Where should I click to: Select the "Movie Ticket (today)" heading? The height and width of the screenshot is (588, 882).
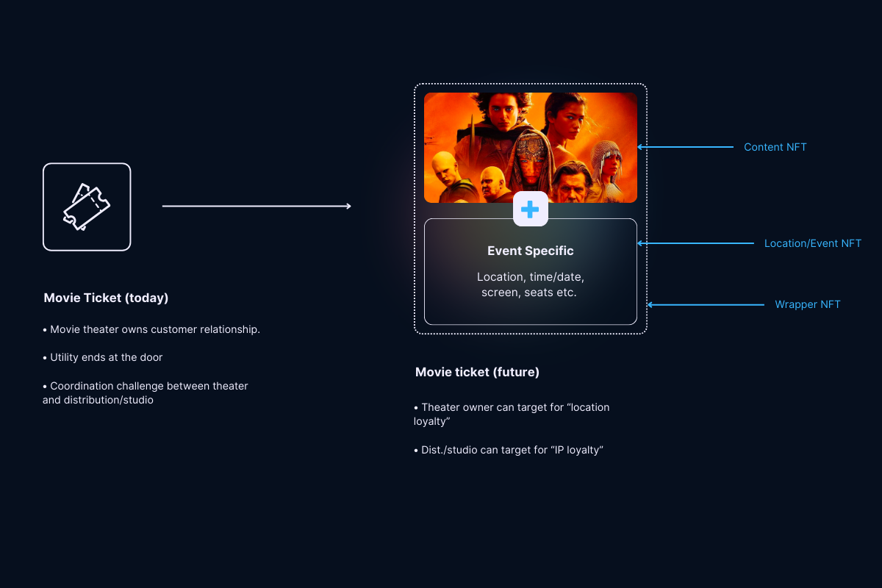pos(106,298)
